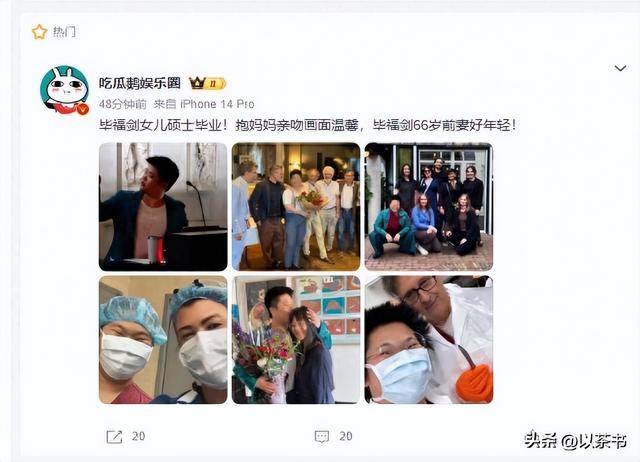
Task: Open the rabbit avatar profile picture
Action: point(64,90)
